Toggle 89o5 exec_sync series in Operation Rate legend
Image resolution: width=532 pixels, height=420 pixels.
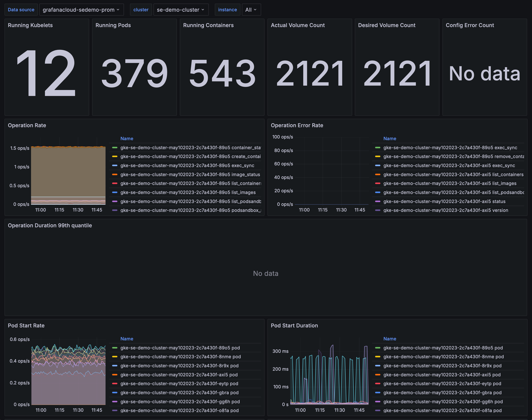[x=187, y=165]
